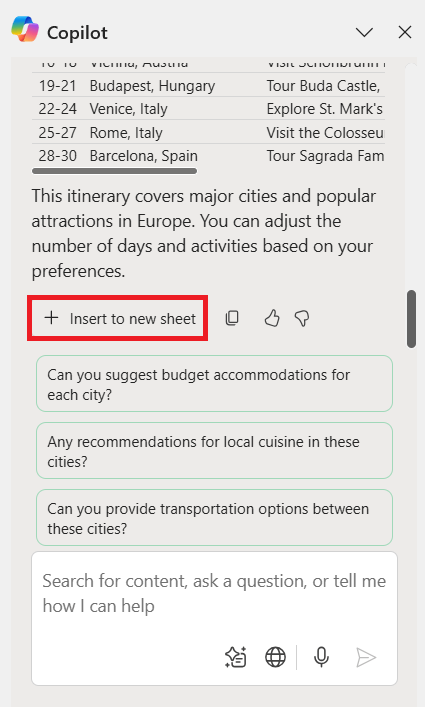The image size is (425, 707).
Task: Click the horizontal table scrollbar
Action: pyautogui.click(x=114, y=171)
